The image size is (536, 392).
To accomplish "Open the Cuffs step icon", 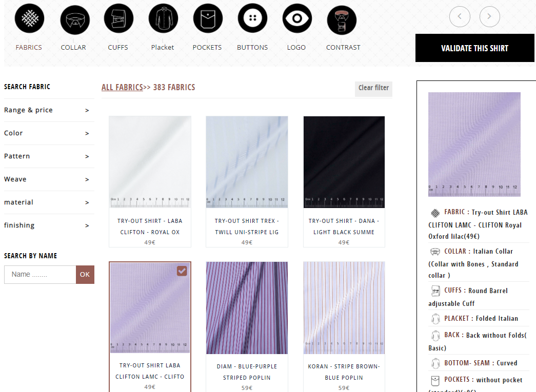I will [118, 18].
